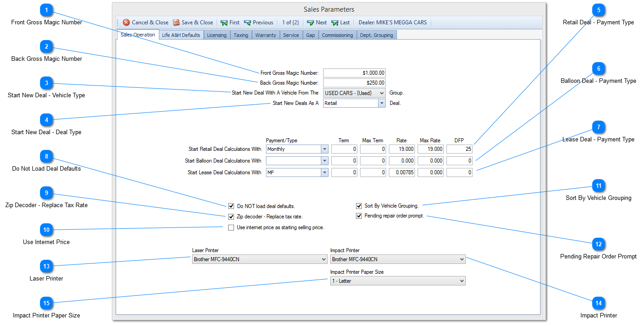The width and height of the screenshot is (644, 326).
Task: Switch to Life A&H Defaults tab
Action: [181, 35]
